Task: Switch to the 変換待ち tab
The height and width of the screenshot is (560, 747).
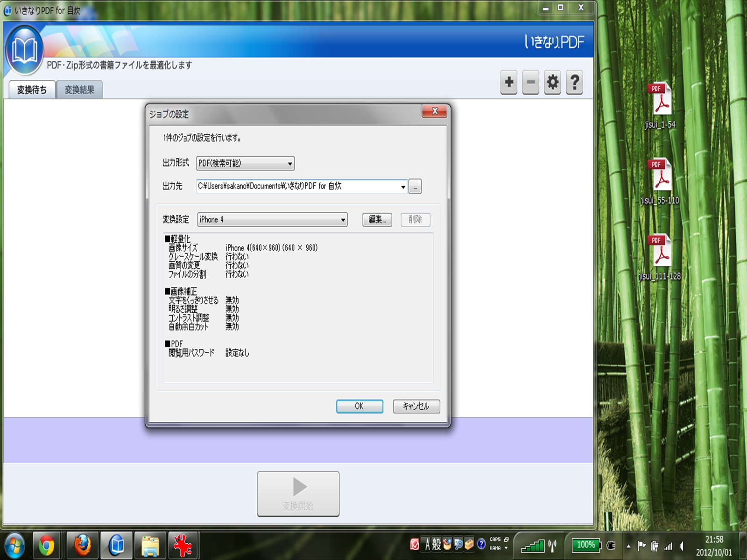Action: 32,90
